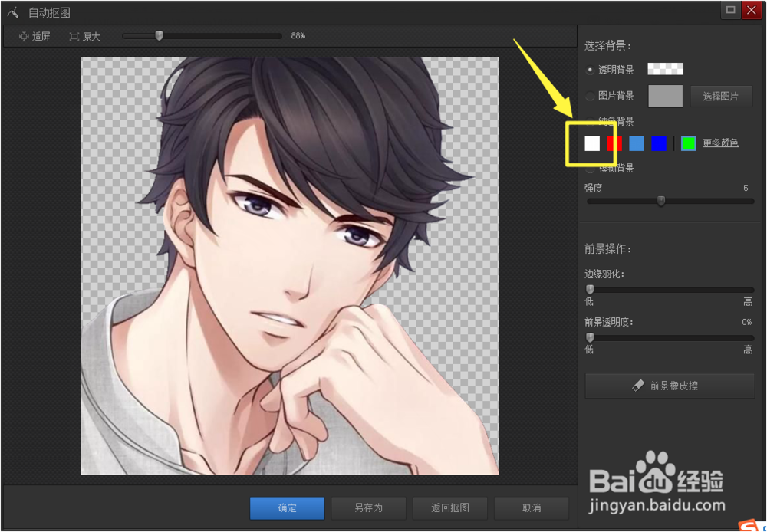Cancel with the 取消 button
This screenshot has width=767, height=532.
pyautogui.click(x=532, y=508)
